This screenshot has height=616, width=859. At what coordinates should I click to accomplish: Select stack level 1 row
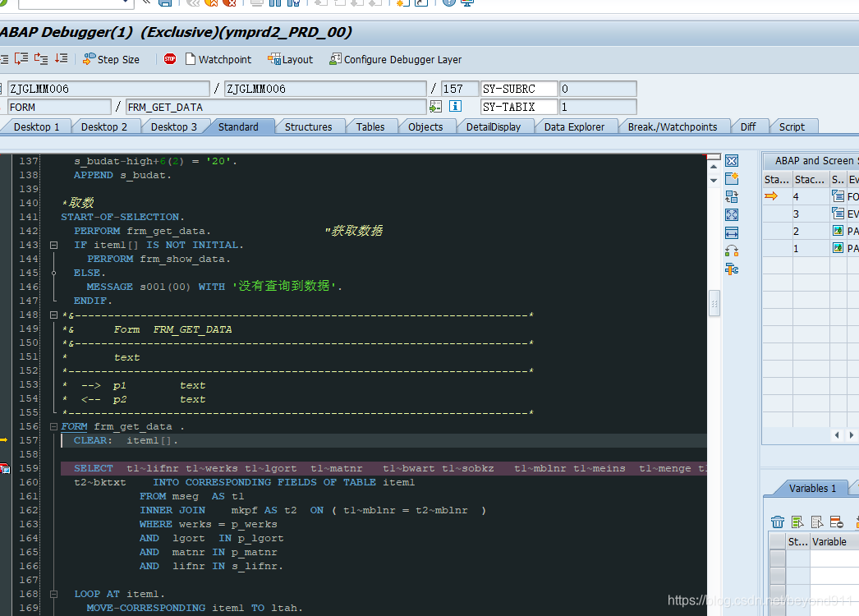click(811, 249)
